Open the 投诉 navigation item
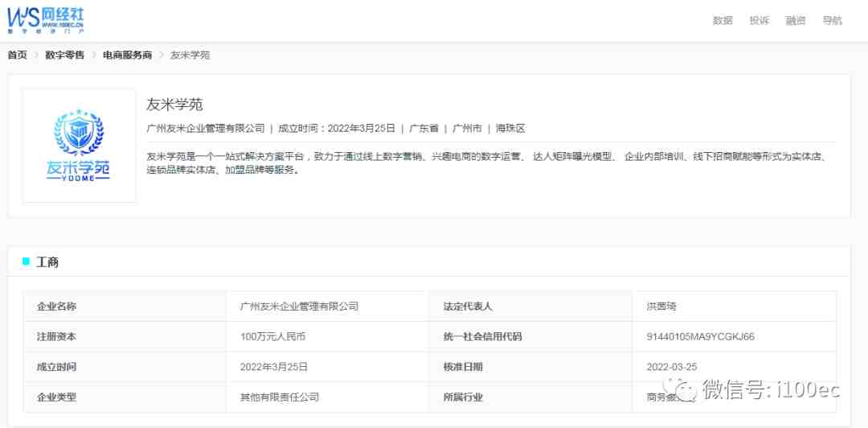This screenshot has height=428, width=868. click(x=759, y=20)
